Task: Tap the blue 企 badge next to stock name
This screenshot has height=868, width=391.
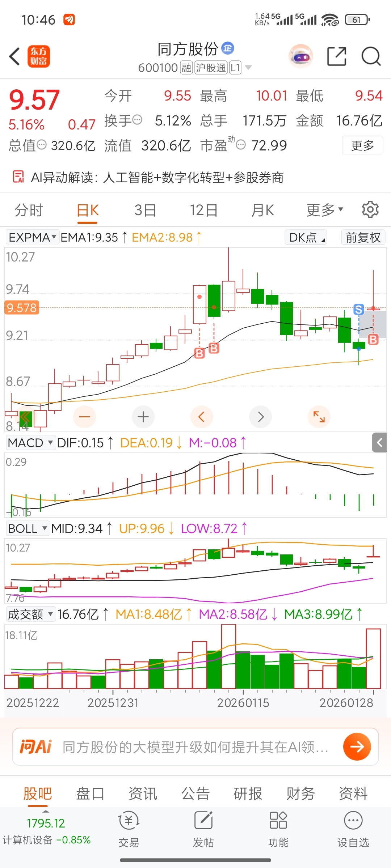Action: [228, 48]
